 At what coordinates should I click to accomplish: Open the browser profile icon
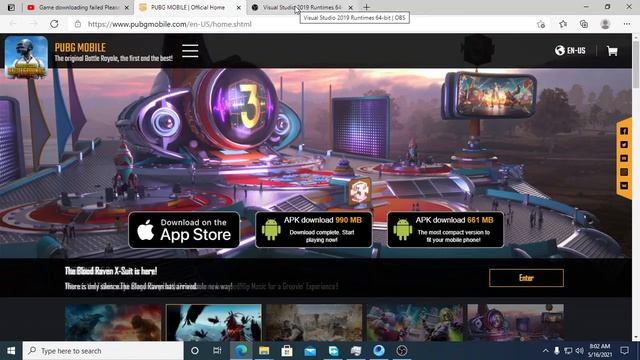605,24
